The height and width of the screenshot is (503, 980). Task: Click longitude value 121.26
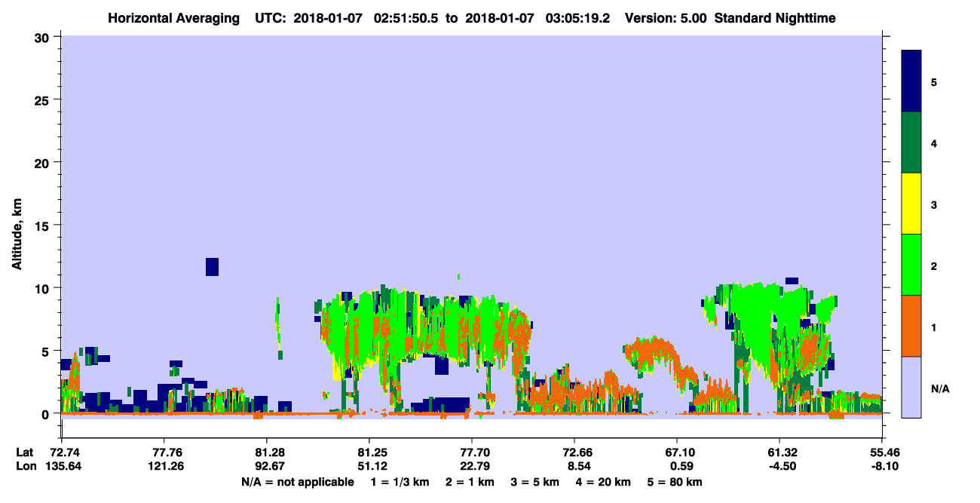pos(164,466)
